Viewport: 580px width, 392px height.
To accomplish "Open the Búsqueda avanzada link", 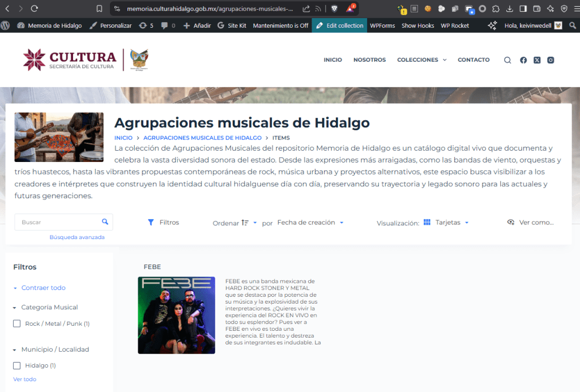I will (77, 237).
